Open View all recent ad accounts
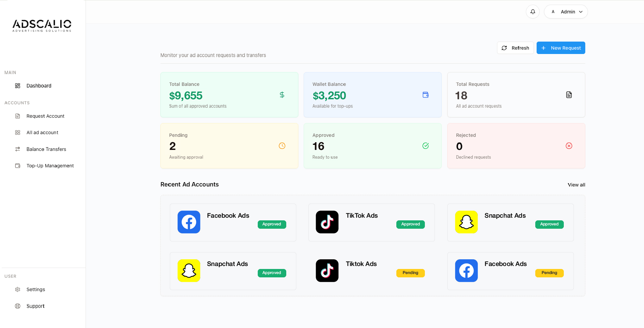644x328 pixels. pos(576,185)
